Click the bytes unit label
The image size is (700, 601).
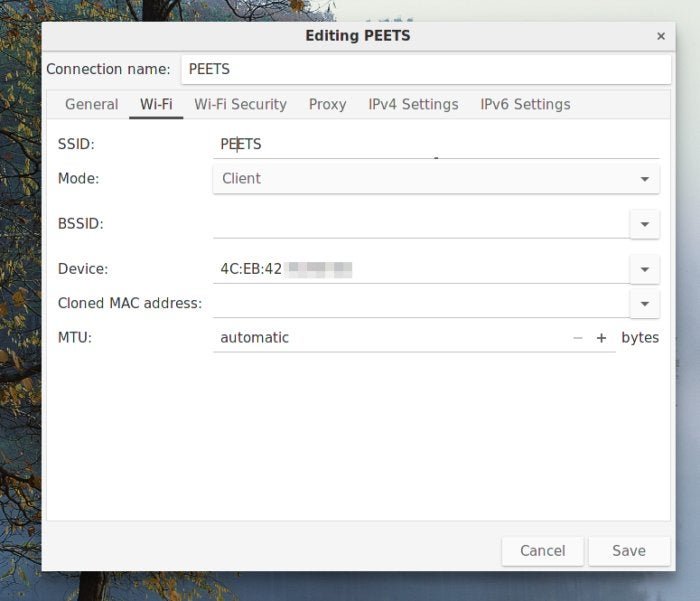640,338
